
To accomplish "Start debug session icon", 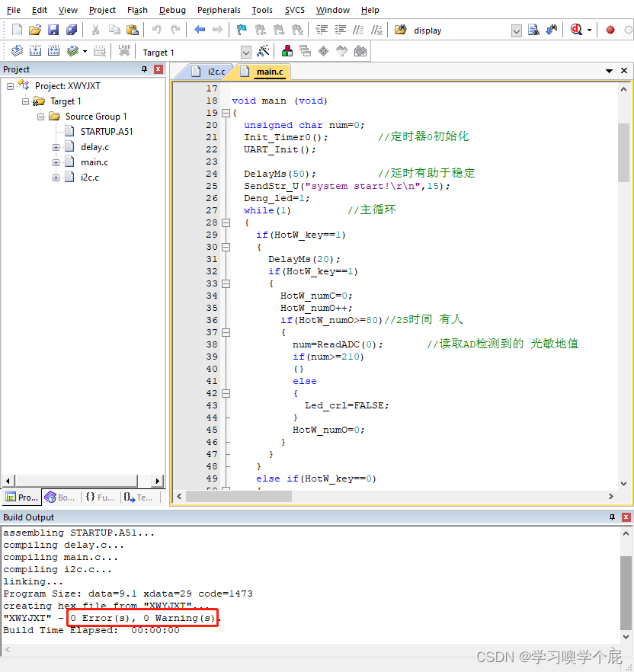I will click(x=576, y=30).
